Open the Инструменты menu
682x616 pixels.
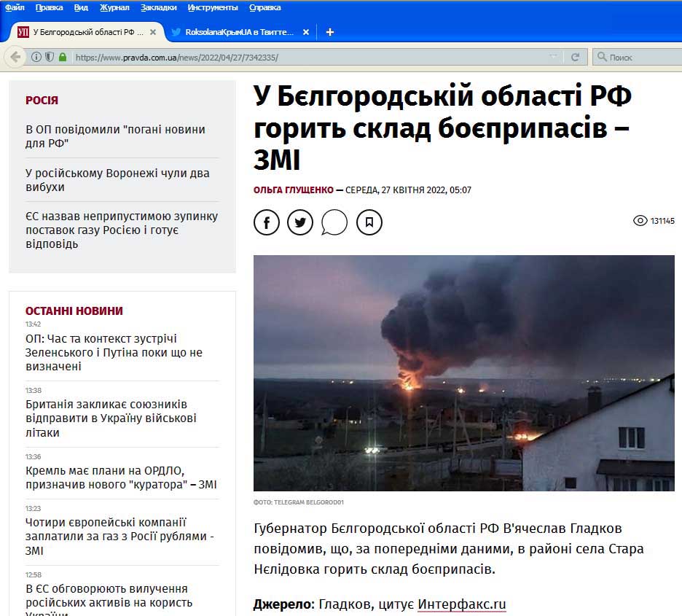click(213, 7)
